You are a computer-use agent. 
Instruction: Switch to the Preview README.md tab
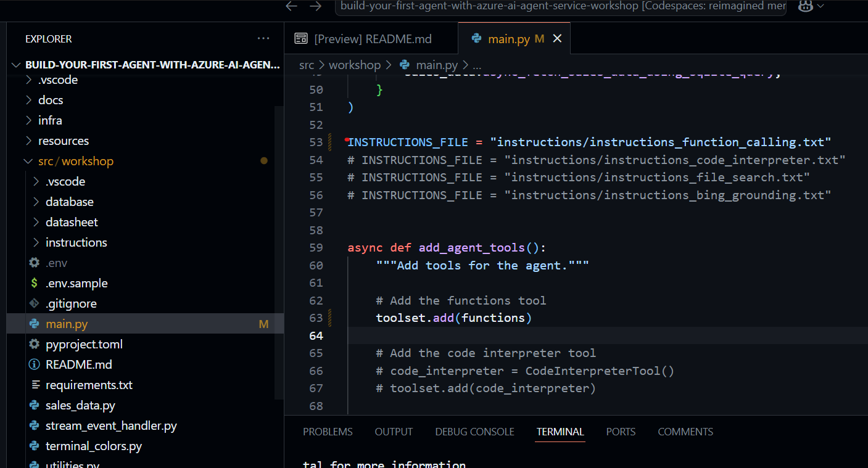pos(372,39)
